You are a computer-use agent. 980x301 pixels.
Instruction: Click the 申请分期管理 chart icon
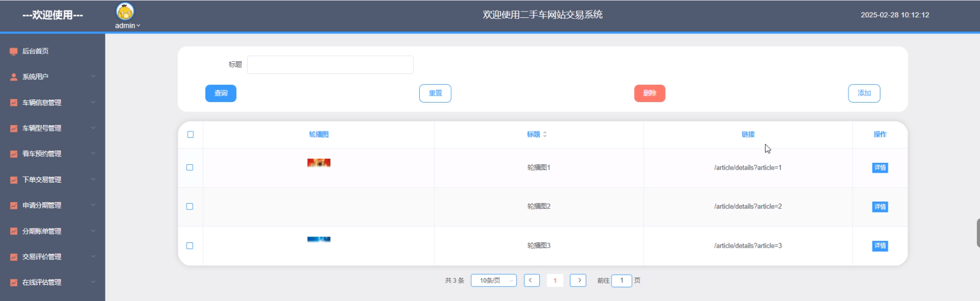(14, 205)
